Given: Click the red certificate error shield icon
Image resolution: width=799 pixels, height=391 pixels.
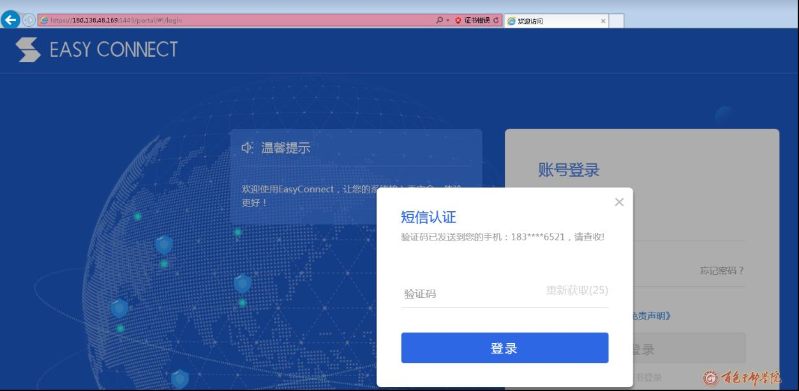Looking at the screenshot, I should pos(458,20).
